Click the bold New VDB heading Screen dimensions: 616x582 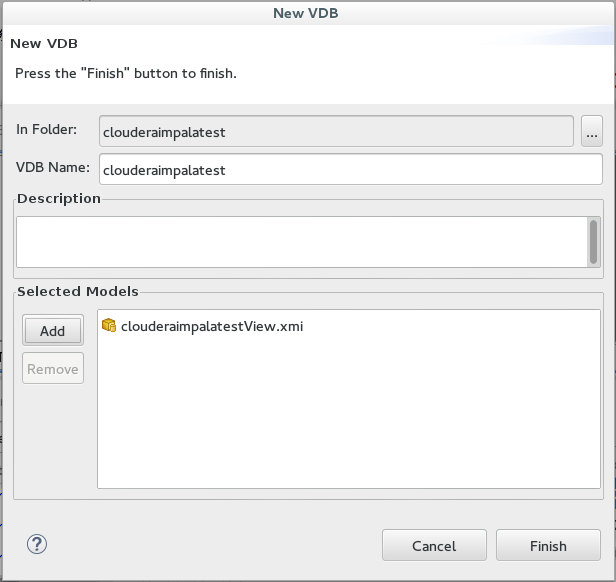pos(44,44)
